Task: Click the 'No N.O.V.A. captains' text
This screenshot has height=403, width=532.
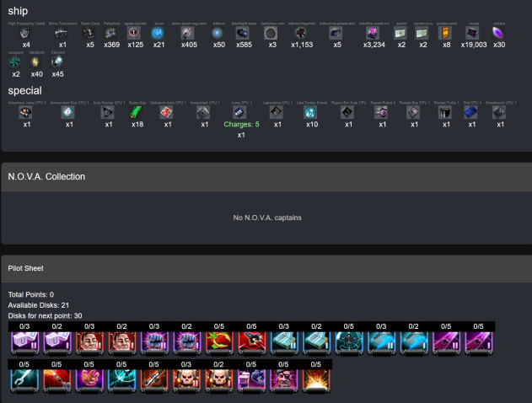Action: (267, 218)
